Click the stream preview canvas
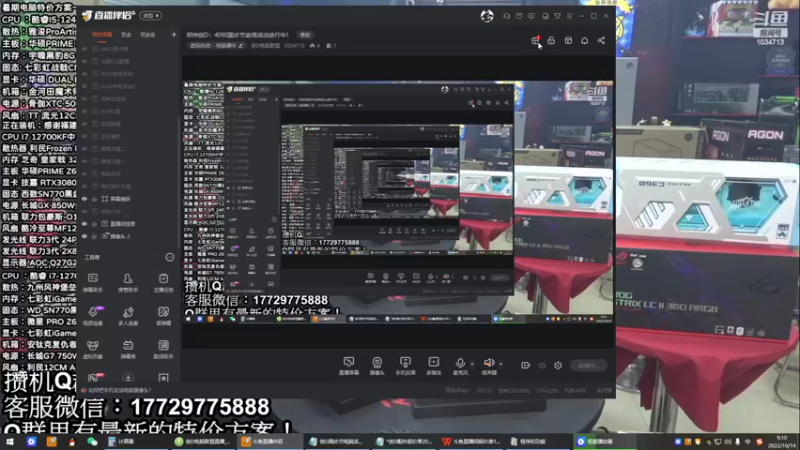The width and height of the screenshot is (800, 450). 398,202
